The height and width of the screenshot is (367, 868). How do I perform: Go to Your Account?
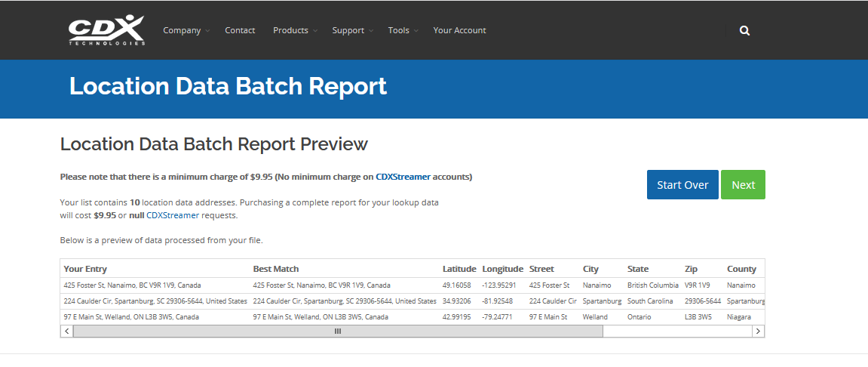click(x=459, y=30)
